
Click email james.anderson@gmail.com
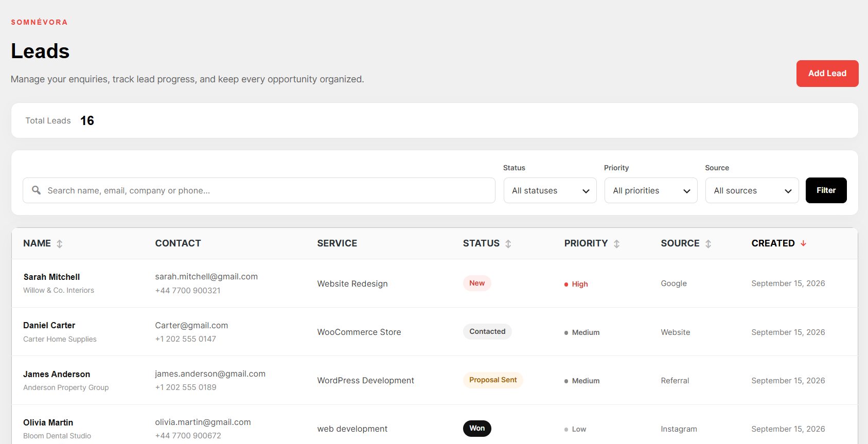pyautogui.click(x=210, y=374)
